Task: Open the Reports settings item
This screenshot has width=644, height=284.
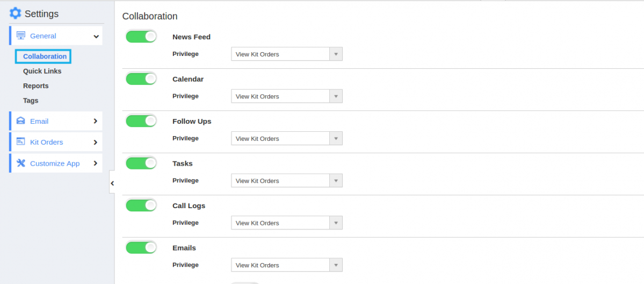Action: (x=36, y=86)
